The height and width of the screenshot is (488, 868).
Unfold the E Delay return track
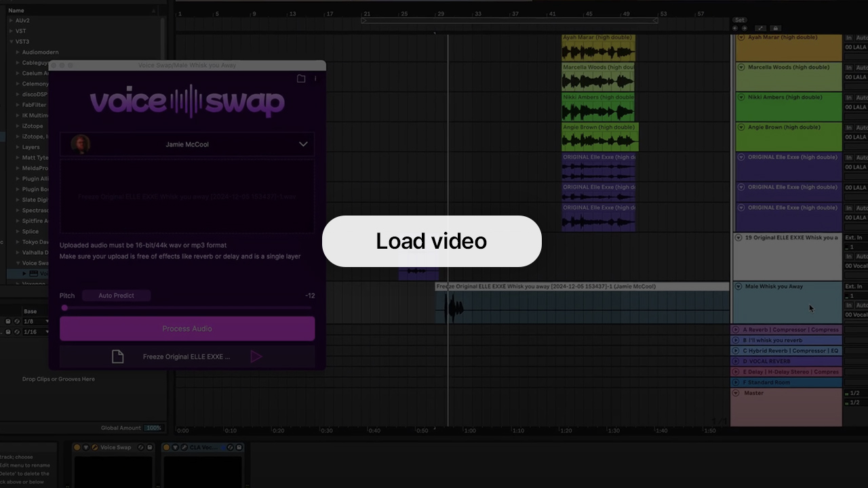pos(736,372)
